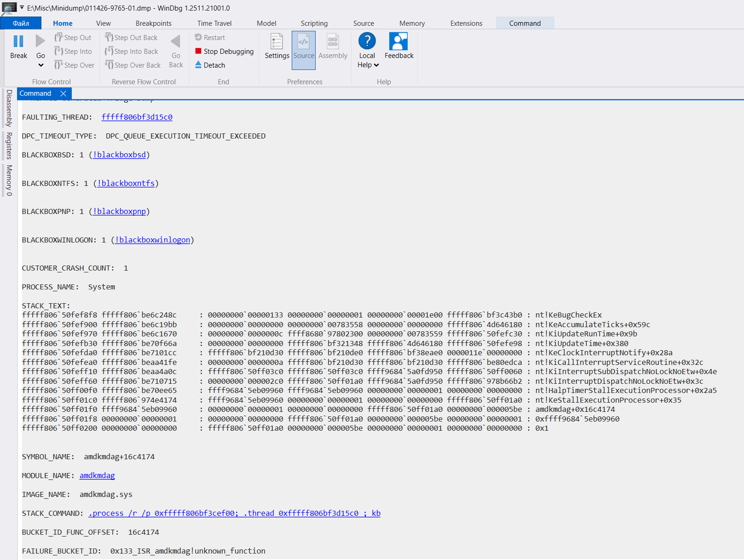Select the Command window tab
The height and width of the screenshot is (560, 744).
coord(35,93)
